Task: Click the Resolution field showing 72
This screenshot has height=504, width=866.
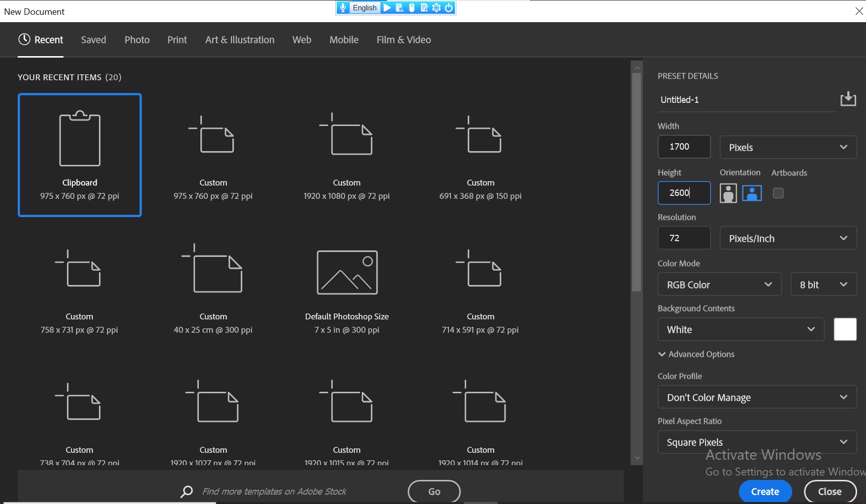Action: [684, 238]
